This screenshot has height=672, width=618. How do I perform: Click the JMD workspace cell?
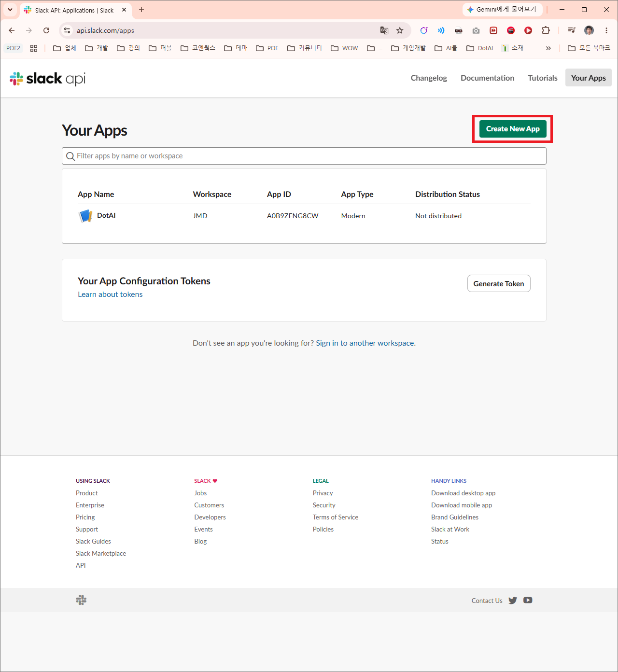click(x=200, y=216)
